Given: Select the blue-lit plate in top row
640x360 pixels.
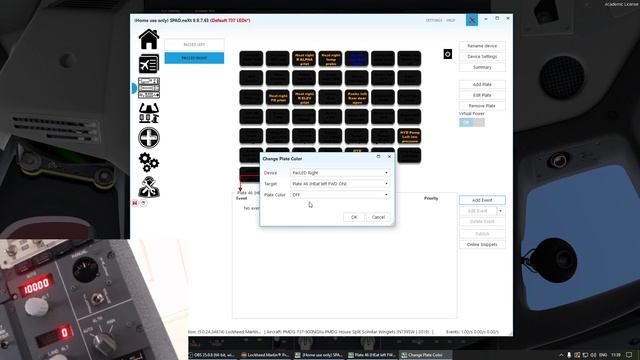Looking at the screenshot, I should 356,59.
